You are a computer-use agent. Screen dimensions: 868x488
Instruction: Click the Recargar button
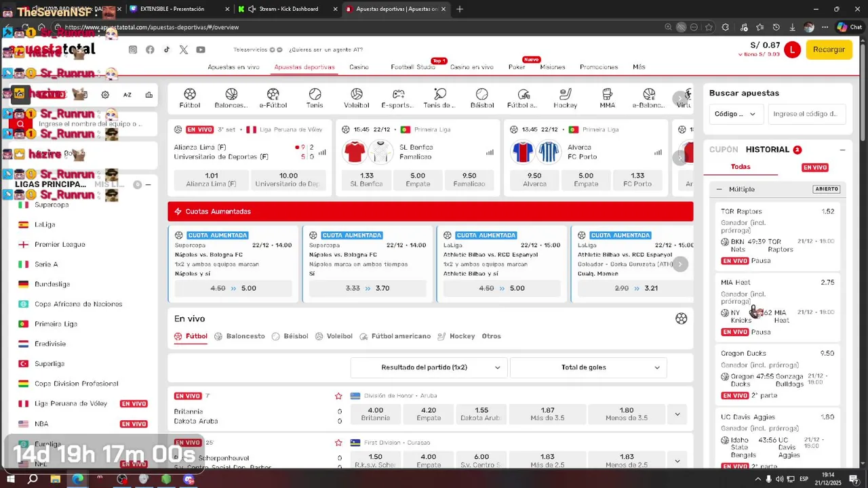pyautogui.click(x=829, y=49)
